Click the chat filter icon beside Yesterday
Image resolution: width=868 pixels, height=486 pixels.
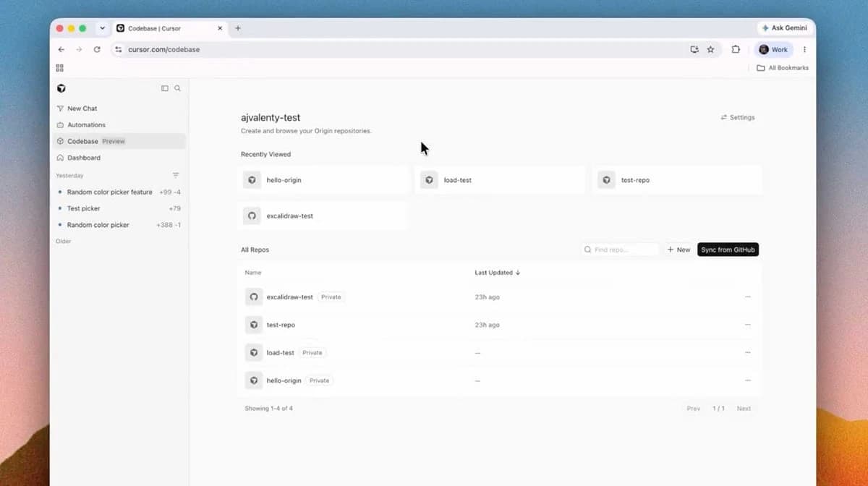(176, 175)
